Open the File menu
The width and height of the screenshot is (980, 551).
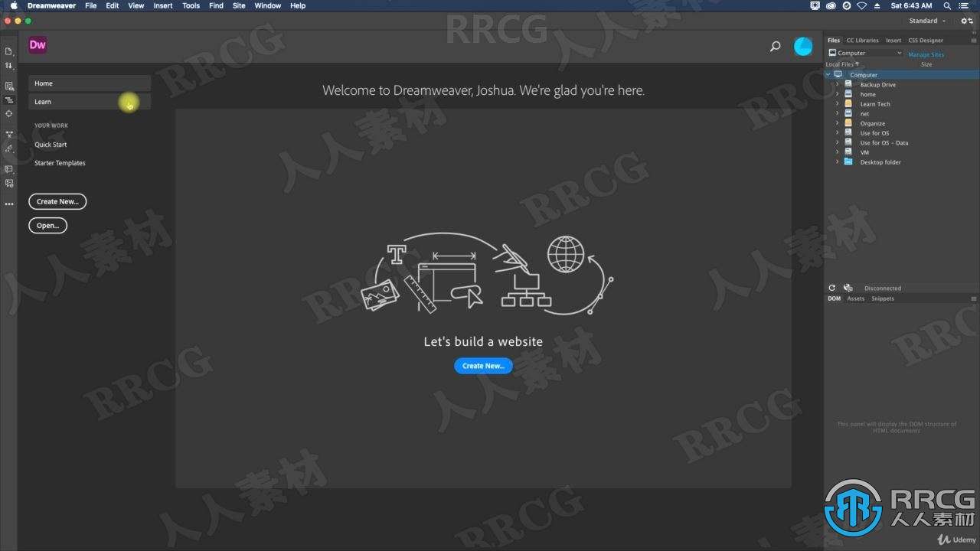(90, 5)
